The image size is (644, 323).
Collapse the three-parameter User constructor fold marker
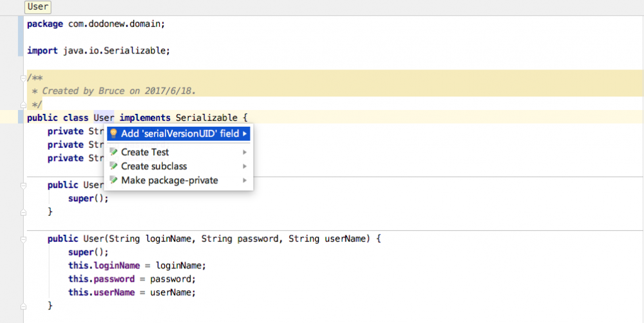(x=23, y=239)
